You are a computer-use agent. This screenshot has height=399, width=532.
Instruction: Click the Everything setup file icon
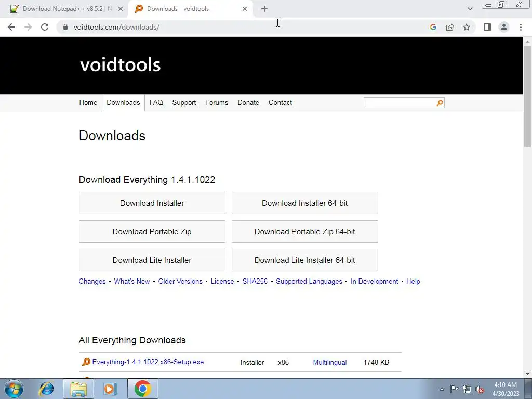pyautogui.click(x=86, y=362)
